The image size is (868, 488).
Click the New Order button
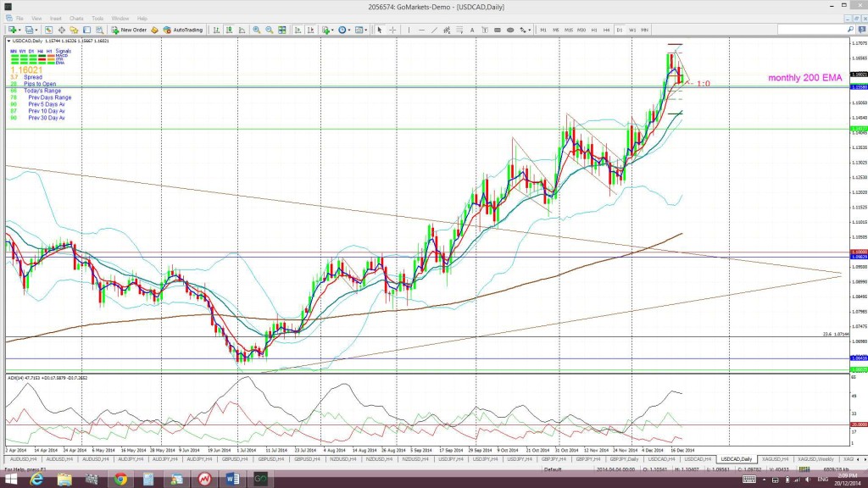129,30
